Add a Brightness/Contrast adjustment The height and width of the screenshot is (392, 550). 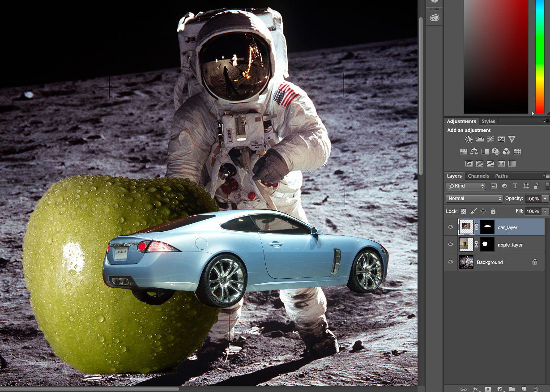[469, 140]
